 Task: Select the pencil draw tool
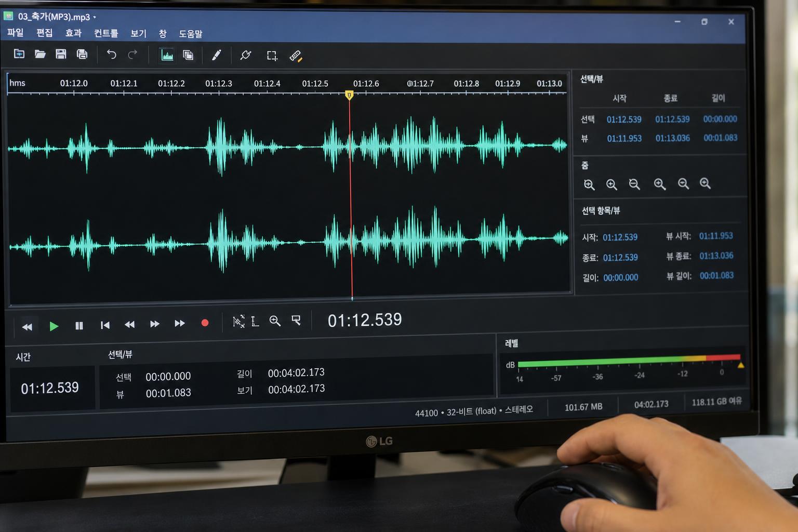[217, 55]
